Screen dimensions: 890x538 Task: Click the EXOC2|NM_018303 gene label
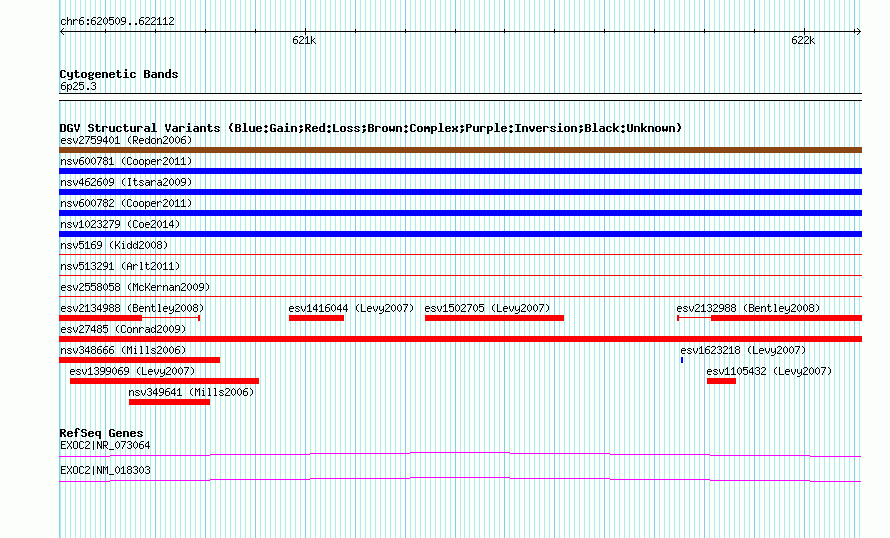click(x=106, y=470)
